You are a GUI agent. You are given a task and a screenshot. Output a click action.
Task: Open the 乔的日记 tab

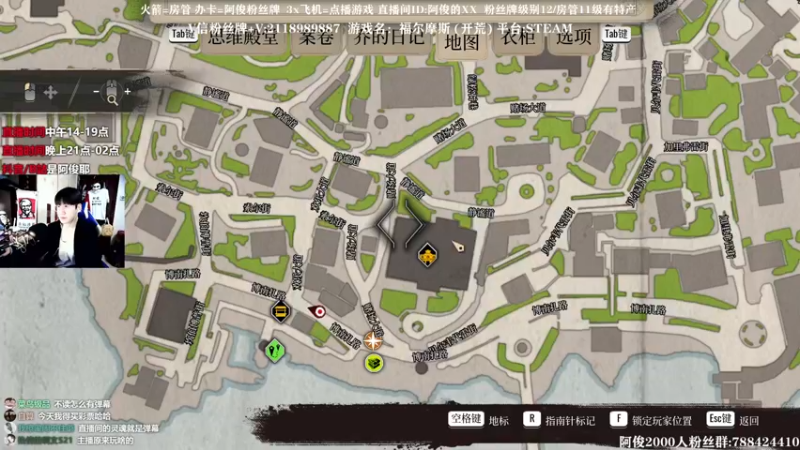[x=389, y=38]
